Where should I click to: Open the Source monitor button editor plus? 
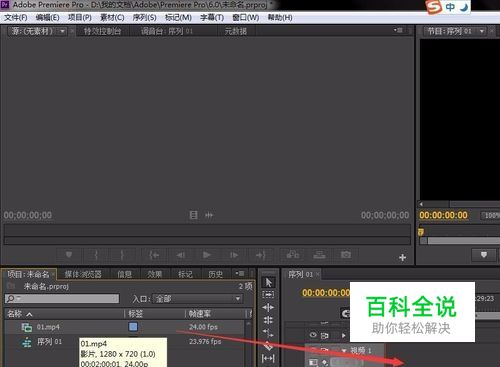point(402,257)
